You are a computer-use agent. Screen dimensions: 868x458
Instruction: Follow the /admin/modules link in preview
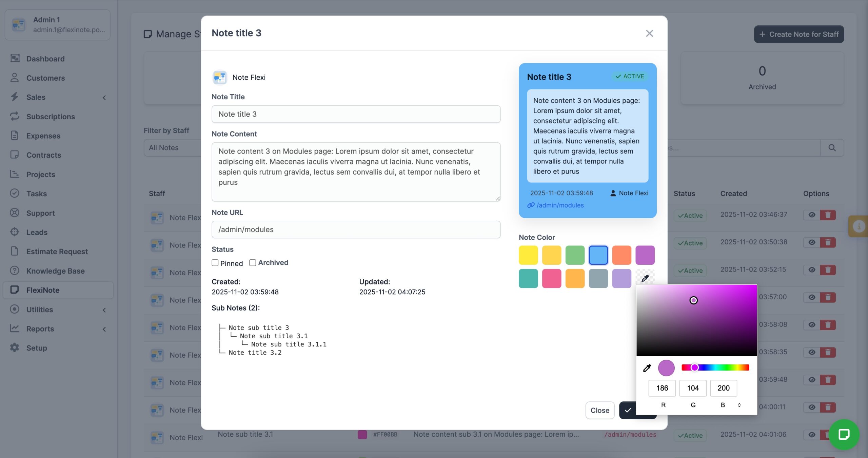click(x=560, y=205)
